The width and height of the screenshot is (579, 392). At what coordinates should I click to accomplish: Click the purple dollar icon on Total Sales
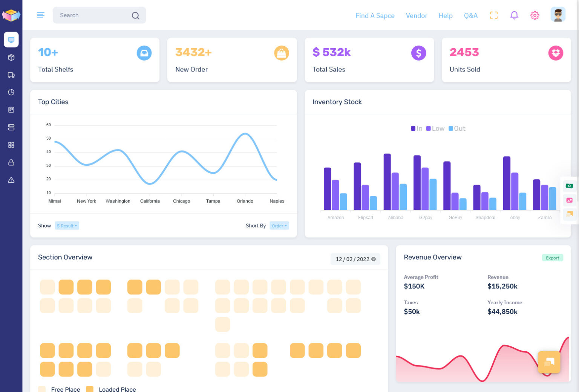[419, 53]
